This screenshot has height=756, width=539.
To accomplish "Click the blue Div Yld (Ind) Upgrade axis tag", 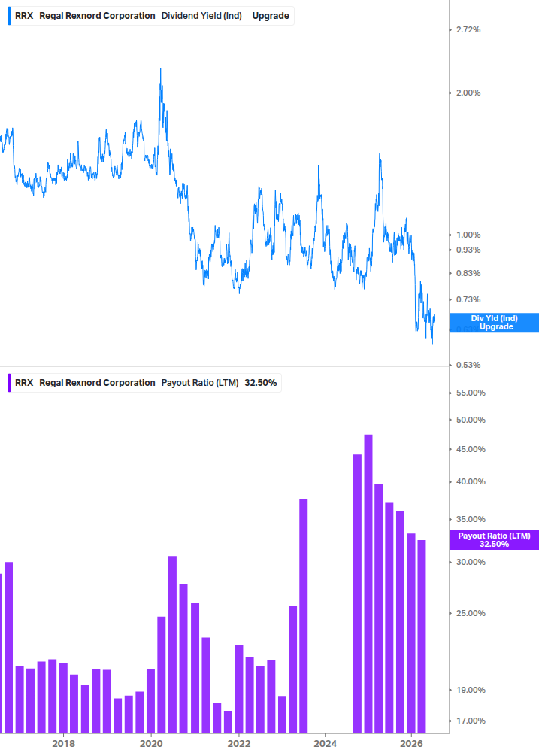I will coord(494,323).
